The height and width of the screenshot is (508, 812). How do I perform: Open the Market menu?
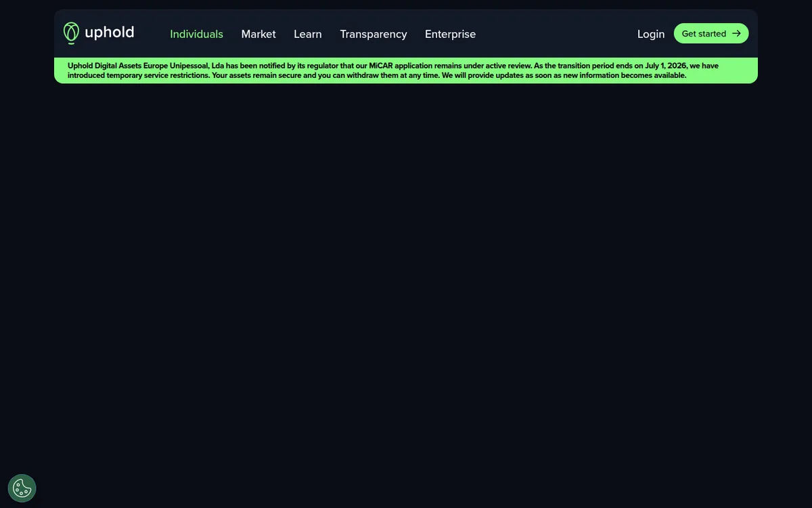pos(258,34)
